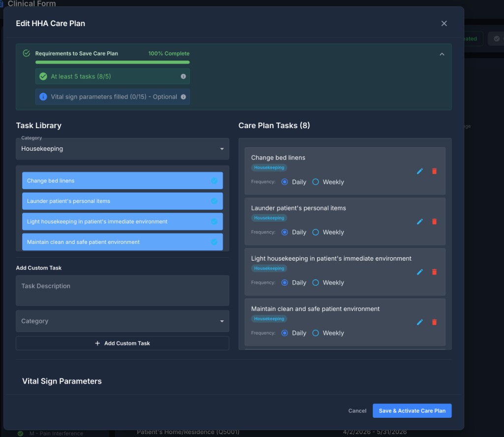Image resolution: width=504 pixels, height=437 pixels.
Task: Delete Launder patient's personal items task
Action: tap(434, 221)
